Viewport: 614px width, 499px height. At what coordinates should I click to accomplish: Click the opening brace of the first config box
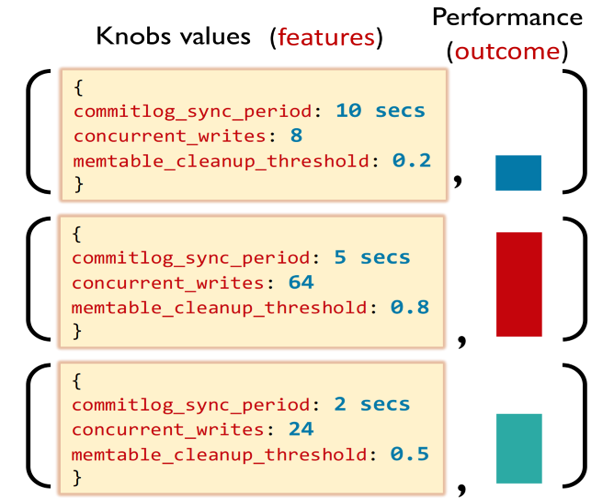click(x=79, y=86)
